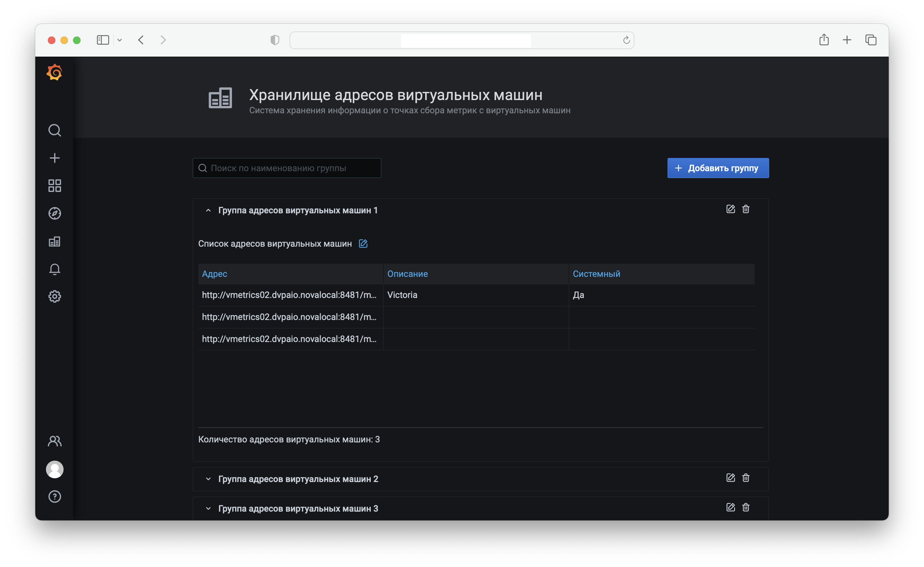Edit the Список адресов виртуальных машин list
Image resolution: width=924 pixels, height=567 pixels.
point(363,243)
